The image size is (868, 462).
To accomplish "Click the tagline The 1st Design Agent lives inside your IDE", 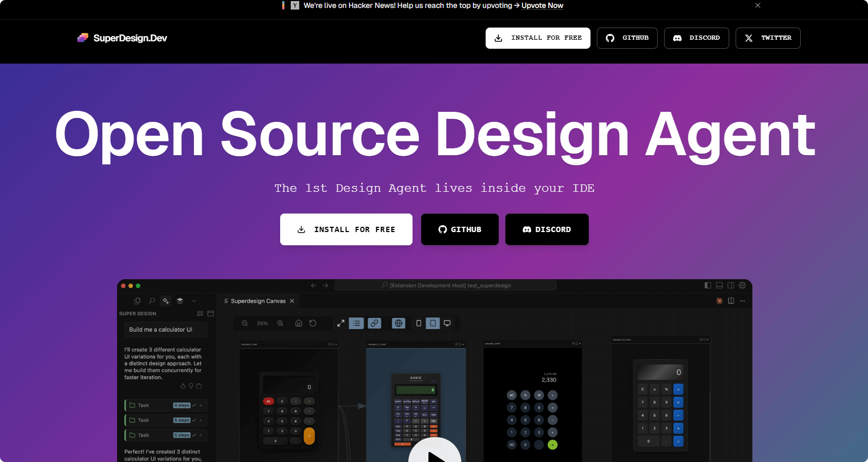I will (434, 188).
